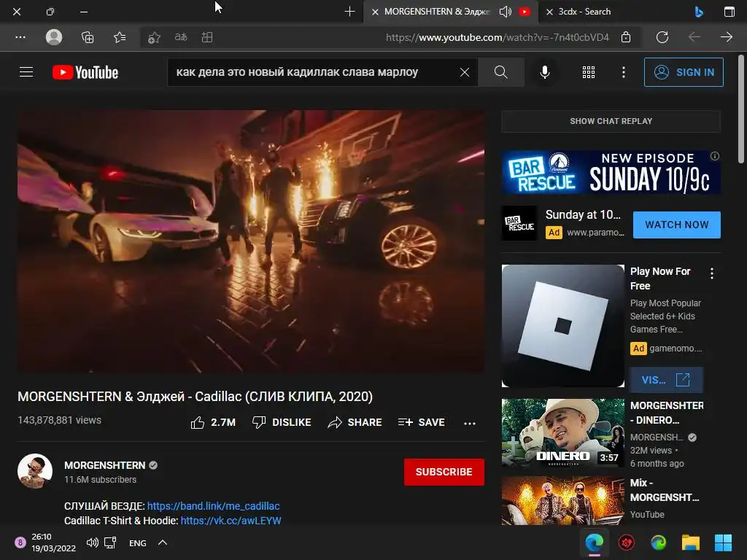Open the MORGENSHTERN channel avatar
Viewport: 747px width, 560px height.
coord(35,471)
